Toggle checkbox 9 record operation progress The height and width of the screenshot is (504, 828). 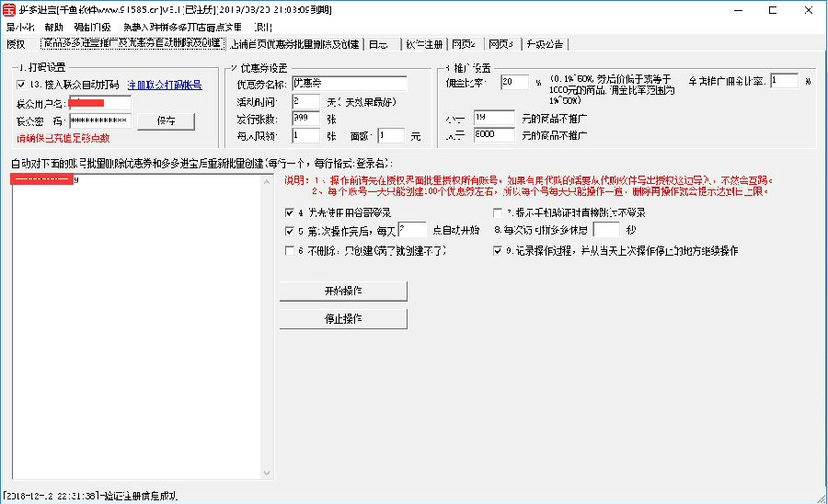(x=498, y=251)
